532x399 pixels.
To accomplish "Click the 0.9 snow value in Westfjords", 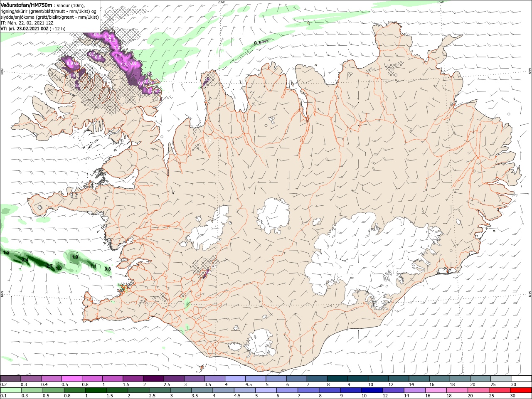I will click(x=70, y=63).
